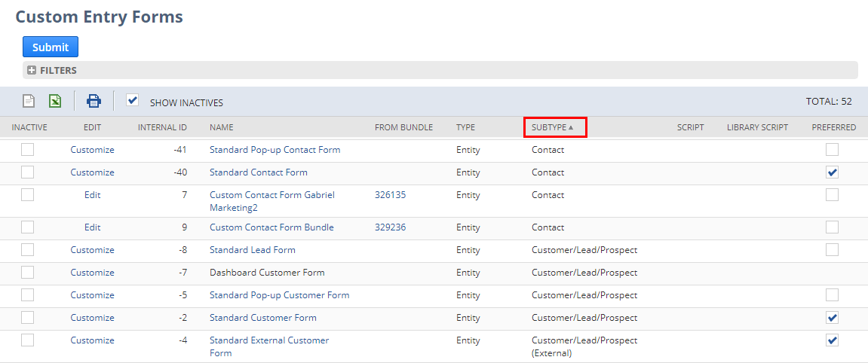The image size is (868, 363).
Task: Click the printer icon in toolbar
Action: (94, 101)
